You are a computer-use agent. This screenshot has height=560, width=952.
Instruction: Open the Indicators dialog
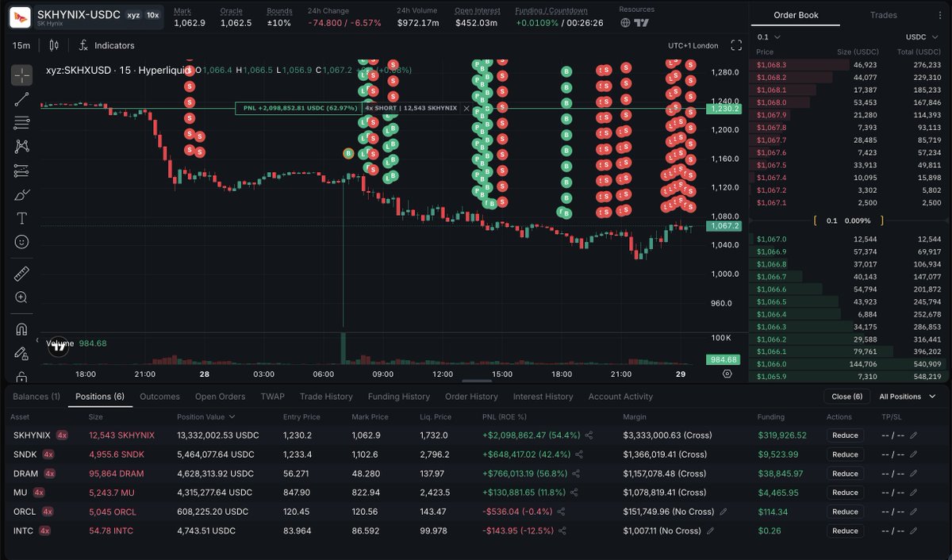click(107, 45)
